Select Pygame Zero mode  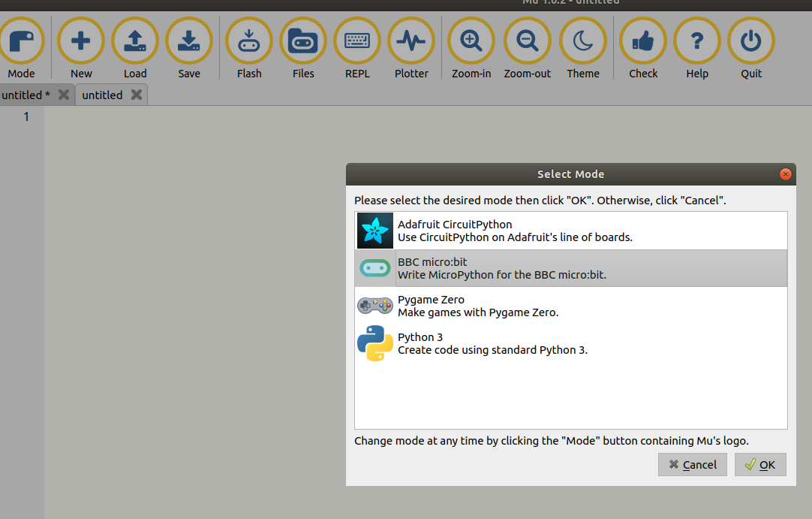(x=570, y=306)
